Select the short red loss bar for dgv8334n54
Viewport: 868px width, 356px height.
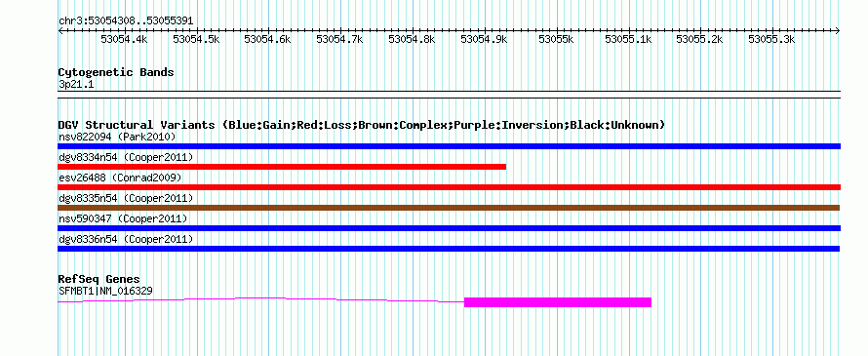click(282, 167)
